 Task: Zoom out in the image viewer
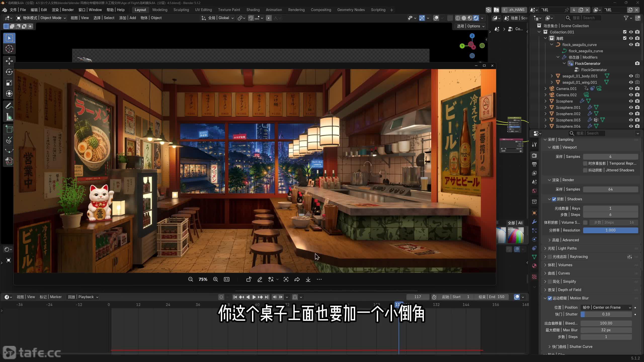tap(190, 279)
